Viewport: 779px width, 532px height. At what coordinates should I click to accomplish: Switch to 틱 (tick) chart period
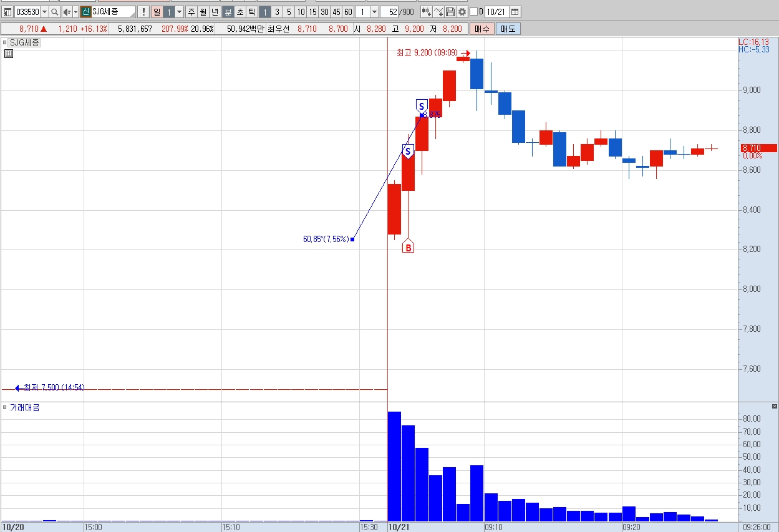pyautogui.click(x=251, y=12)
